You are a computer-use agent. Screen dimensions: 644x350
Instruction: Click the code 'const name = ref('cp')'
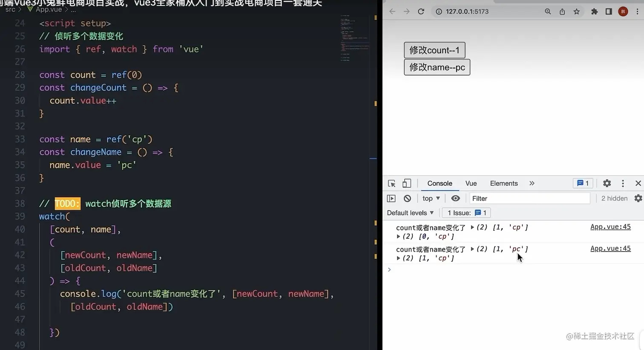tap(96, 140)
